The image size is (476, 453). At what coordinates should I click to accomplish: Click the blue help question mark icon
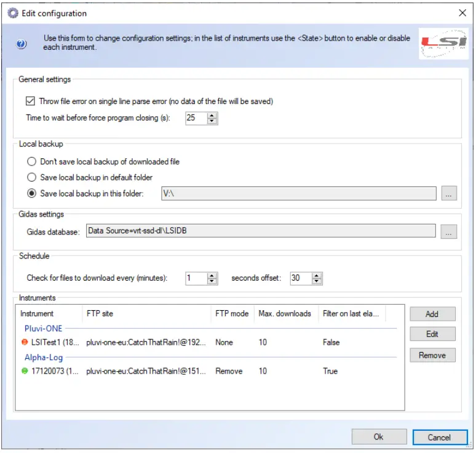(x=22, y=44)
